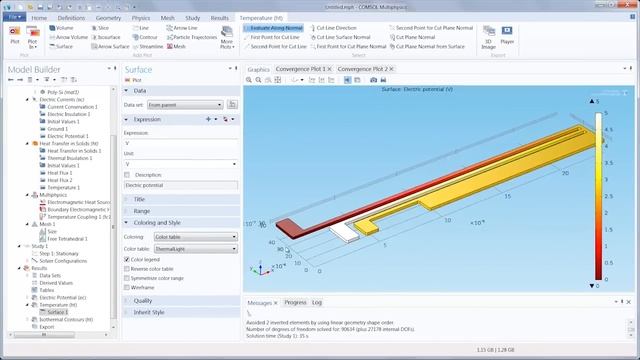This screenshot has width=640, height=360.
Task: Click the add expression plus icon
Action: [208, 119]
